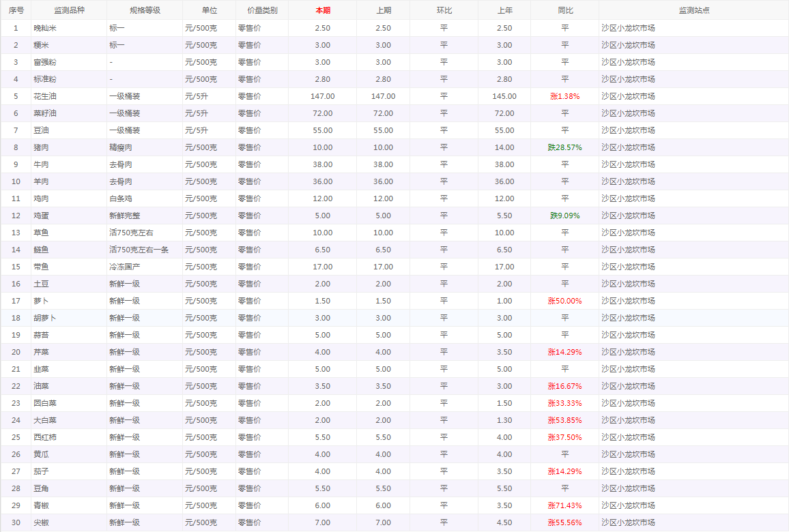Select the 晚籼米 product name cell
Viewport: 789px width, 532px height.
pos(46,28)
